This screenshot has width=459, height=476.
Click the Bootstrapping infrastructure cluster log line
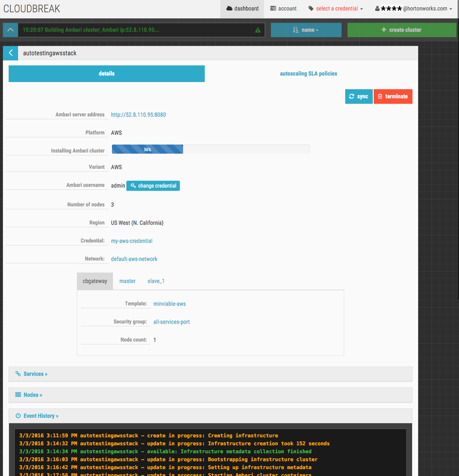coord(169,459)
